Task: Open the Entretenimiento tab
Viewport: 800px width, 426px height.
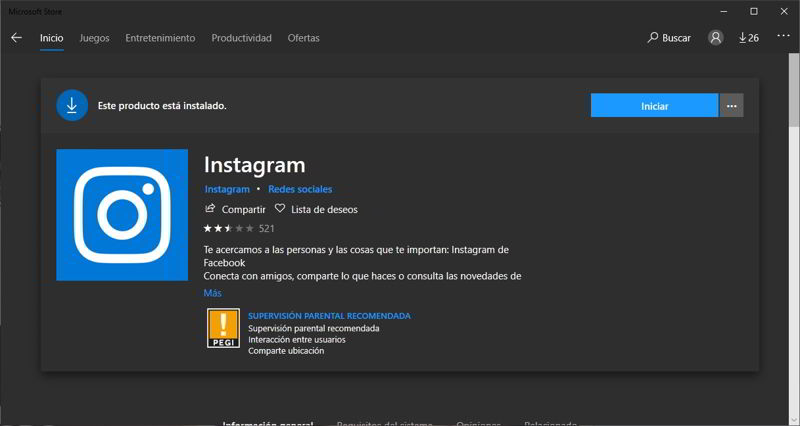Action: [160, 38]
